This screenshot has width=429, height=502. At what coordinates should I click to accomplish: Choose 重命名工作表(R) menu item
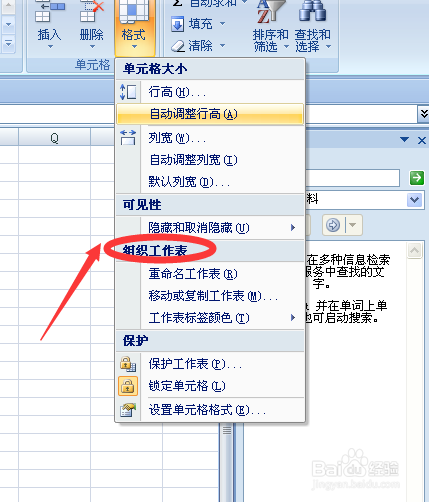tap(210, 274)
